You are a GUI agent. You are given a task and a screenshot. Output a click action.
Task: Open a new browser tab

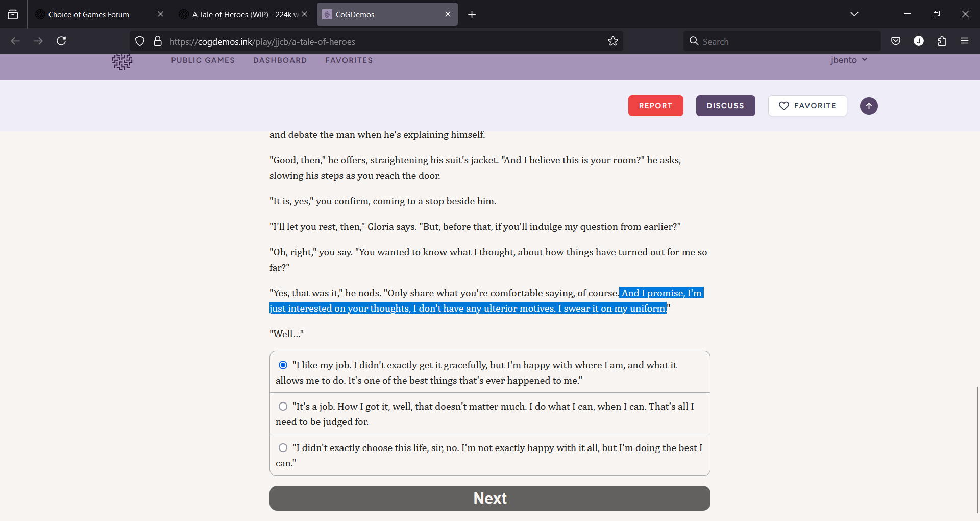point(472,15)
